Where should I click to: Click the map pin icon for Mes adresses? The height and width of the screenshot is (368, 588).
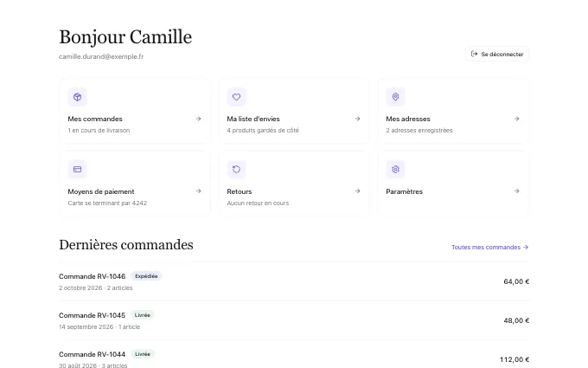(x=395, y=97)
